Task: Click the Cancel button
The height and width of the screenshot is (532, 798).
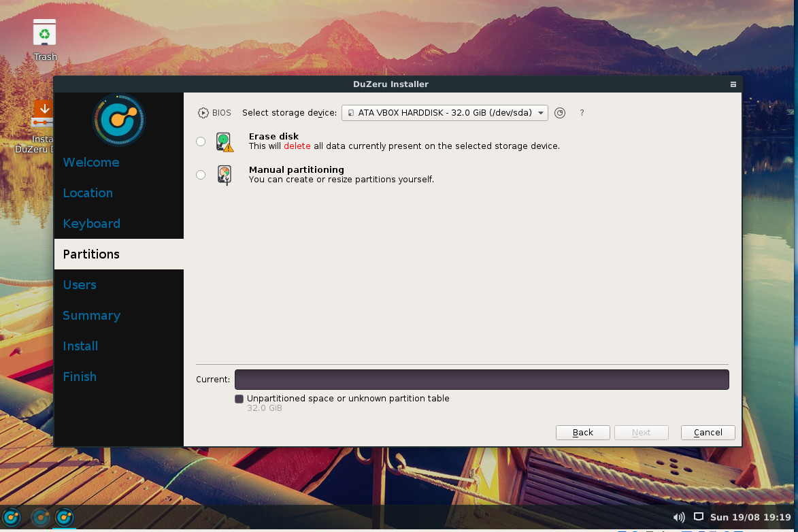Action: 708,433
